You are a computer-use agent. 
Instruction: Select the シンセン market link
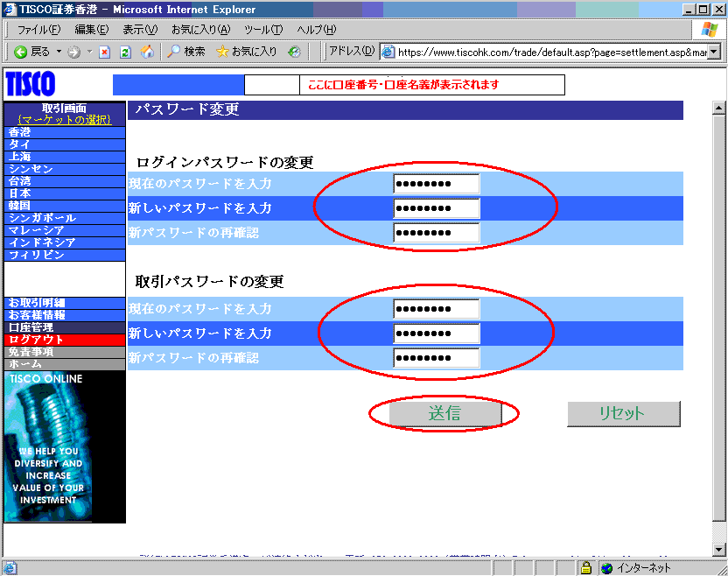[65, 169]
